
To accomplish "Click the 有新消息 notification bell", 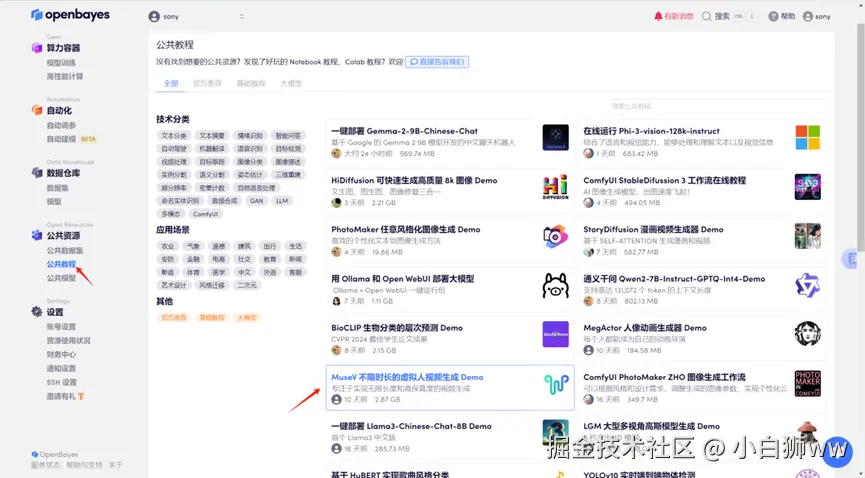I will [x=658, y=17].
